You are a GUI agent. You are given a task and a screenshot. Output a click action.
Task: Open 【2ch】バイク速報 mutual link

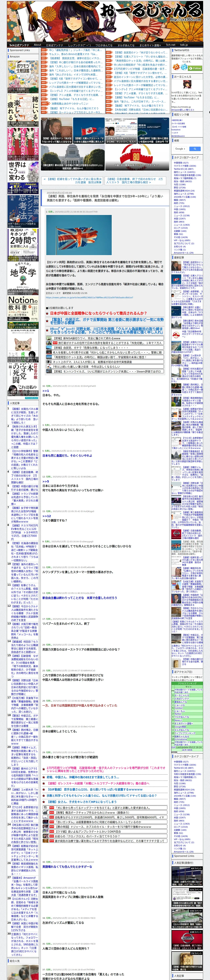(179, 127)
